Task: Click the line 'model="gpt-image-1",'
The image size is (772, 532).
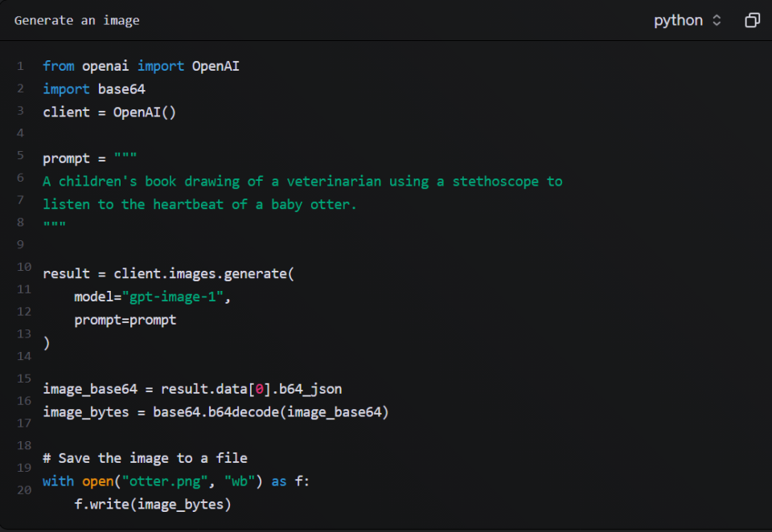Action: (152, 297)
